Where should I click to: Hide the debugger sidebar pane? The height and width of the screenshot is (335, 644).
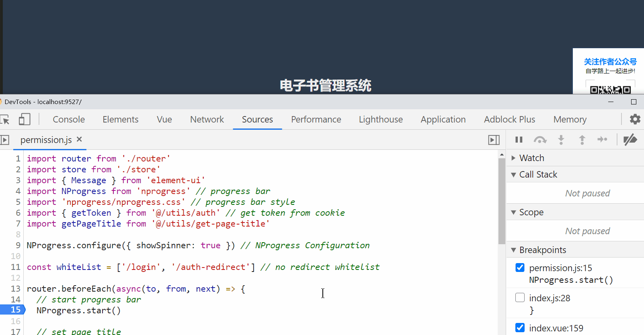(x=494, y=140)
